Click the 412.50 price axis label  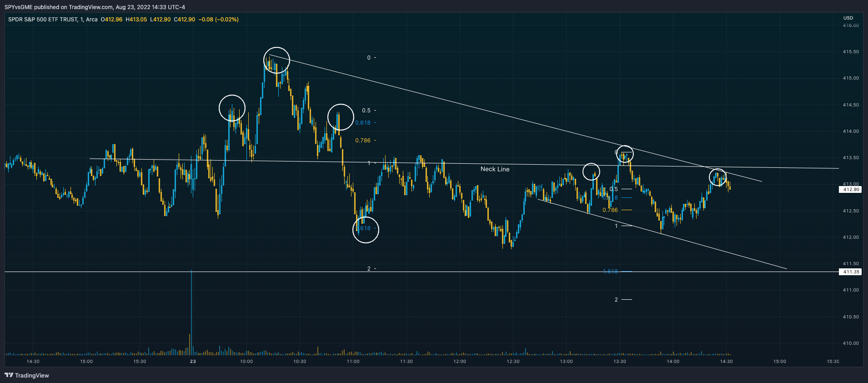click(851, 211)
